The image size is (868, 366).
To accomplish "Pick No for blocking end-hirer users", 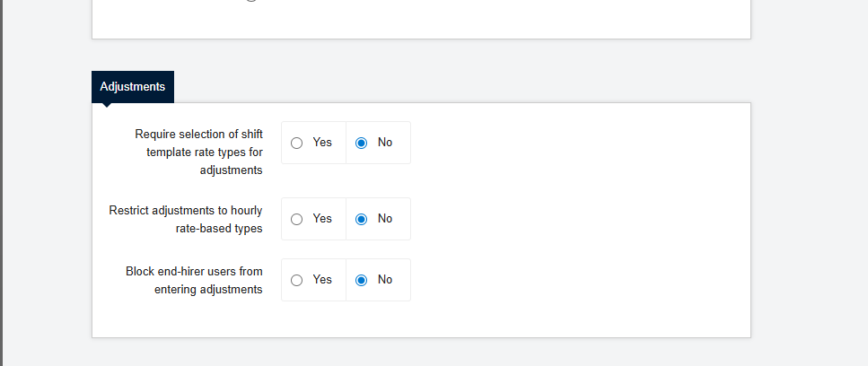I will point(362,280).
